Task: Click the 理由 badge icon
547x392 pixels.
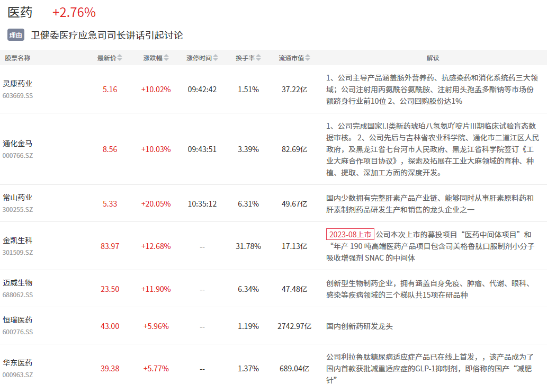Action: 16,35
